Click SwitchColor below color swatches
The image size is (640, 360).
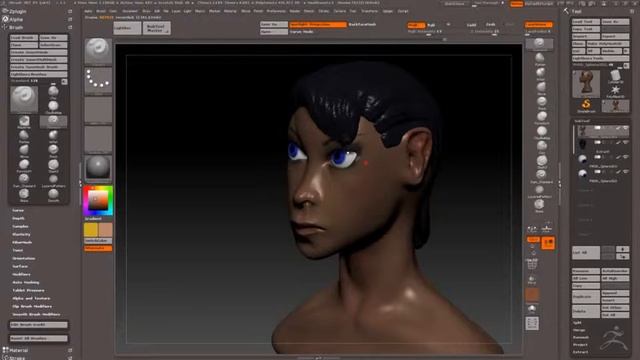click(98, 241)
